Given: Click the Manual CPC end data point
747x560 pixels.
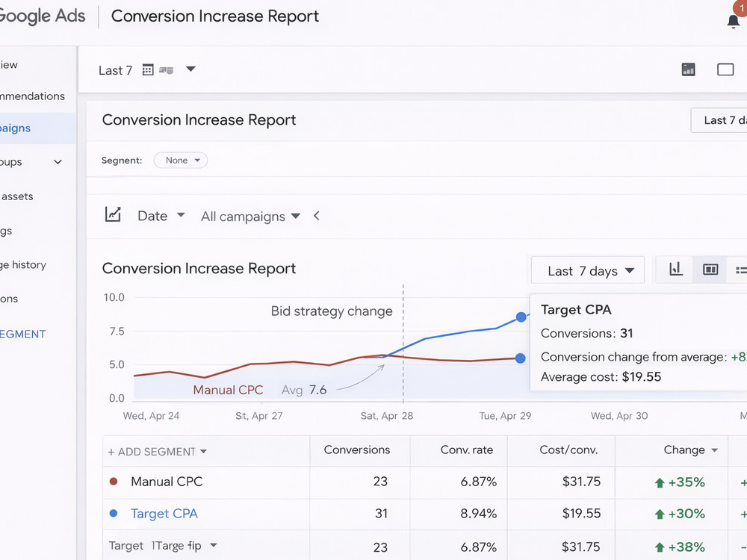Looking at the screenshot, I should (x=520, y=358).
